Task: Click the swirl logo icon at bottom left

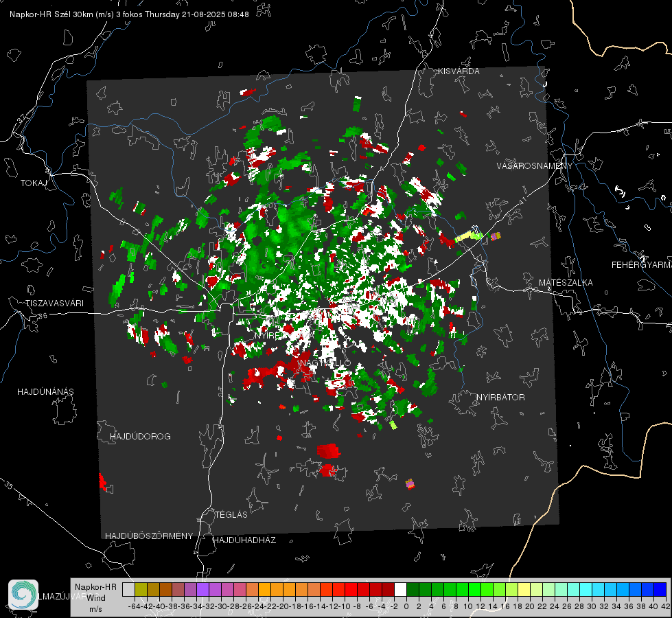Action: tap(23, 595)
